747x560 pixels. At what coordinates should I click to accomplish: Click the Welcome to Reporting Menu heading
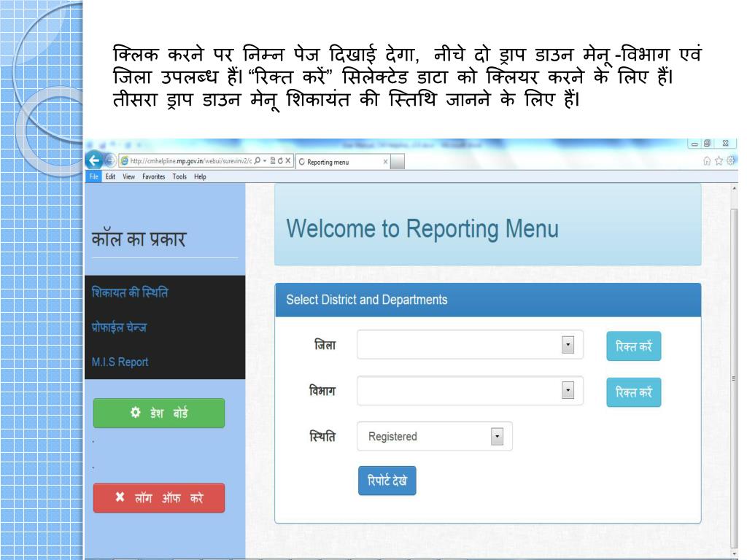tap(422, 228)
